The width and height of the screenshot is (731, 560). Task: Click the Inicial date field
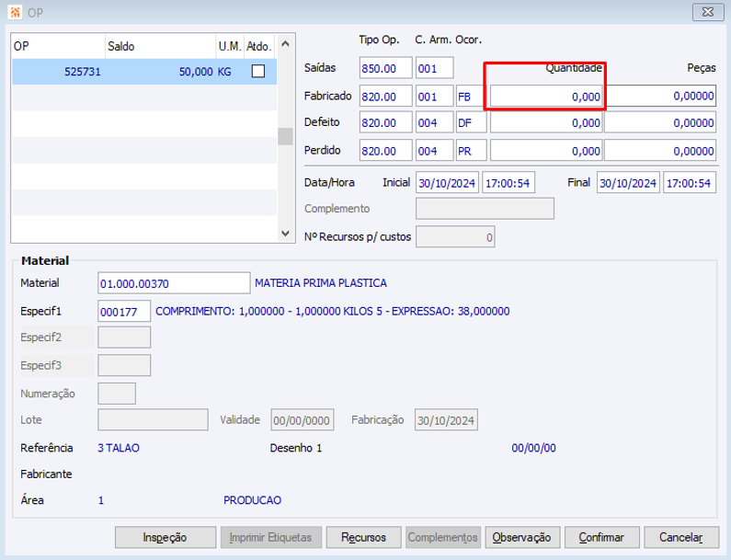pyautogui.click(x=447, y=182)
